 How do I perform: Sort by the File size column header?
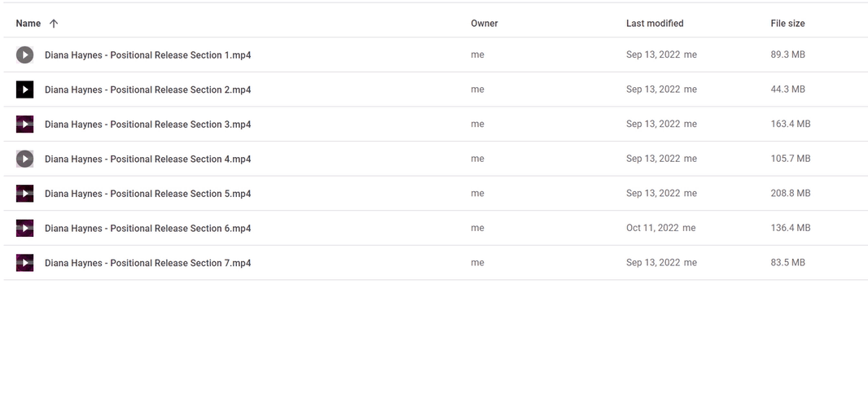(x=787, y=24)
